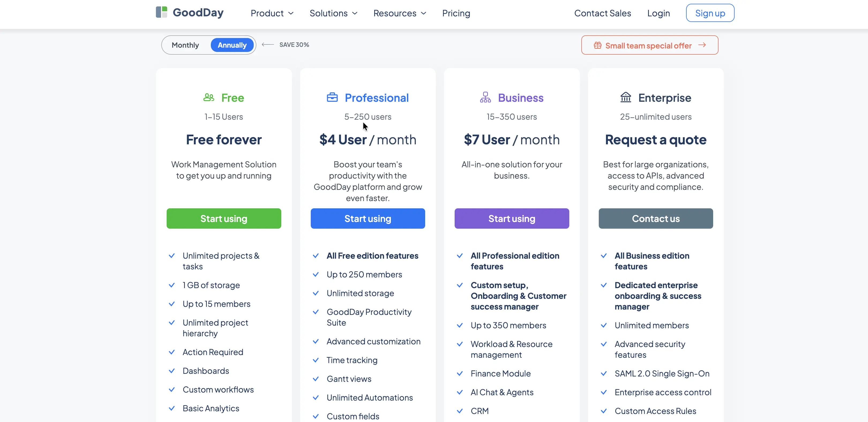Click 'Advanced security features' text
The height and width of the screenshot is (422, 868).
(x=650, y=349)
